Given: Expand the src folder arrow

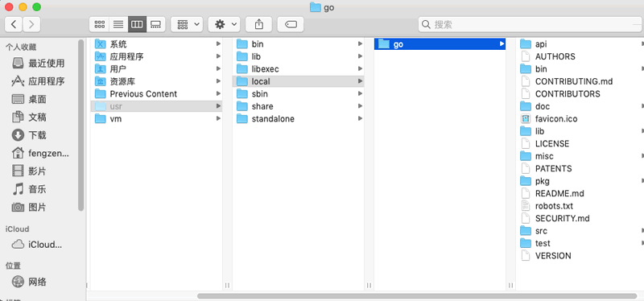Looking at the screenshot, I should point(642,231).
